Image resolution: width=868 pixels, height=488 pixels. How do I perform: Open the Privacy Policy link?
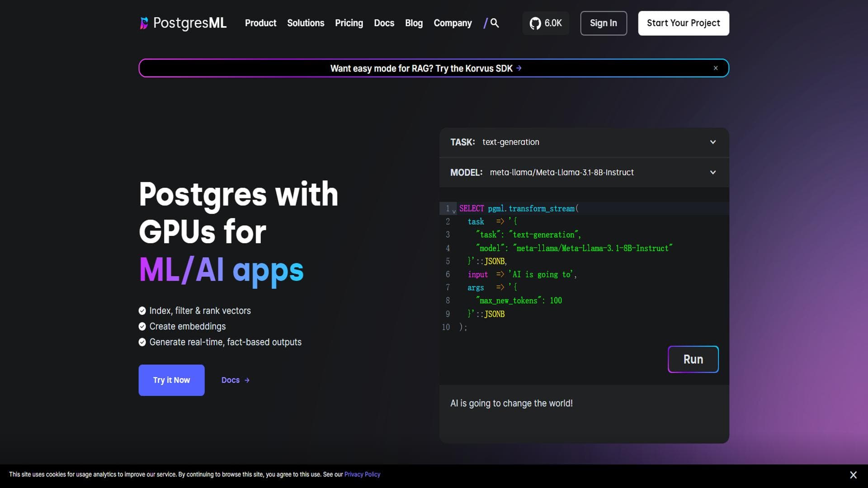362,474
